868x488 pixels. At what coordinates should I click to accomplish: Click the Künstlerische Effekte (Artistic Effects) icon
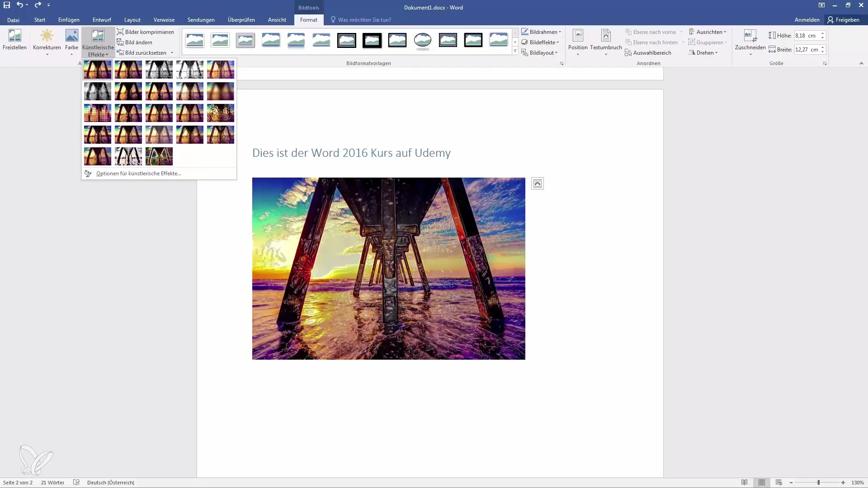click(x=97, y=42)
